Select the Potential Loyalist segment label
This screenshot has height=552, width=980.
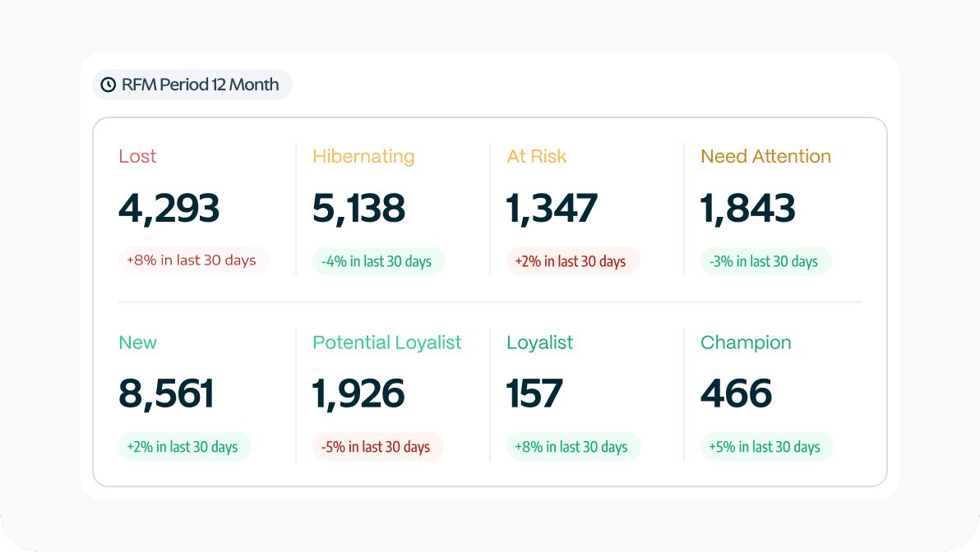point(387,343)
